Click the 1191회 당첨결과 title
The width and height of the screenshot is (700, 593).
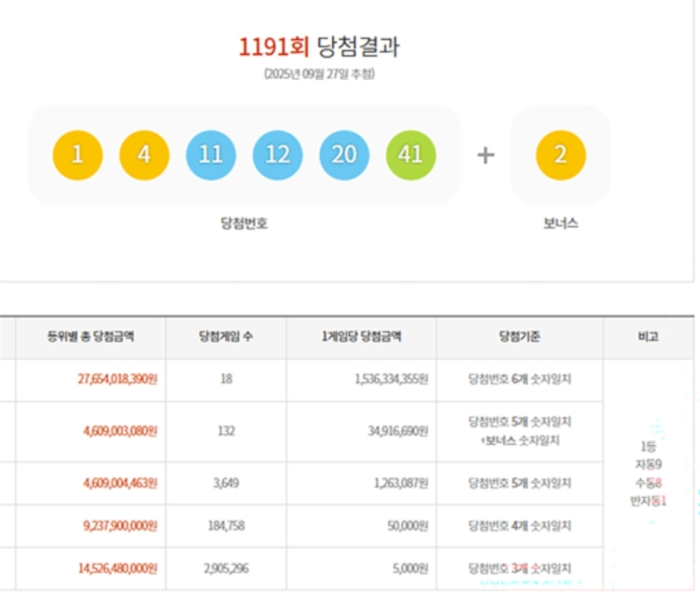[x=319, y=47]
